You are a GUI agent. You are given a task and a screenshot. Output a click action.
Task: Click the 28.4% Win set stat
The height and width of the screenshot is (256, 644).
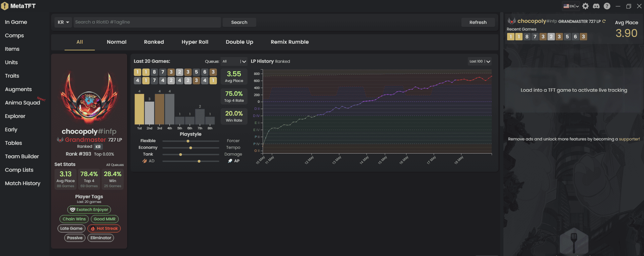[x=113, y=179]
